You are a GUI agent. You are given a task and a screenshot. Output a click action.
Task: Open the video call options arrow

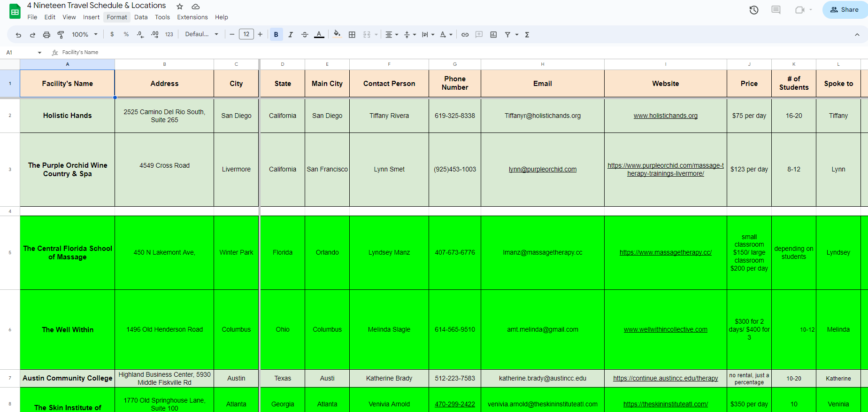coord(811,10)
